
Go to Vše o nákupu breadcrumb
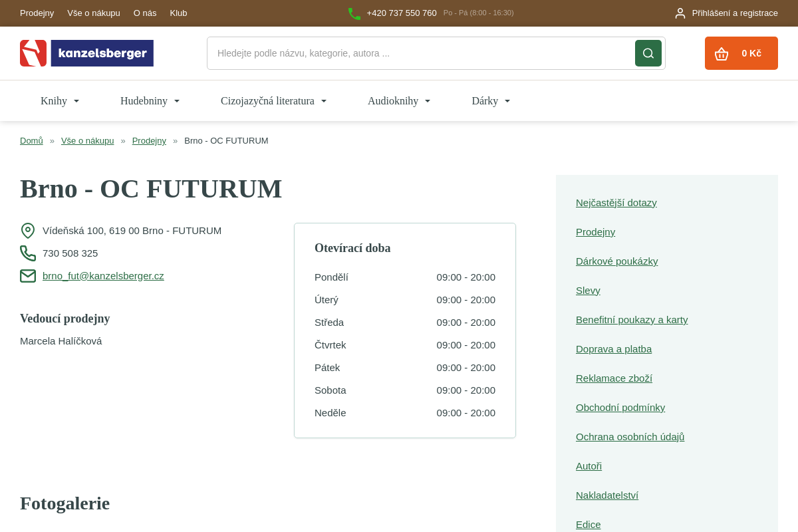[x=88, y=141]
